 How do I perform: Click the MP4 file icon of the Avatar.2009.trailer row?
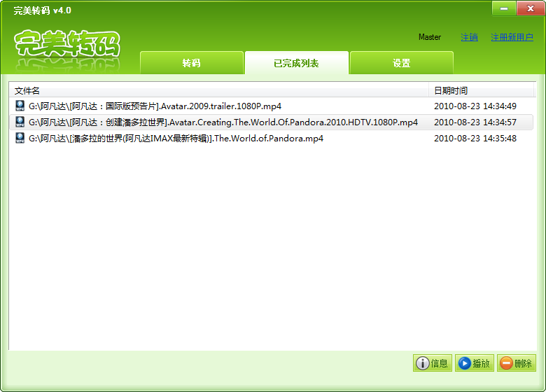pos(20,106)
